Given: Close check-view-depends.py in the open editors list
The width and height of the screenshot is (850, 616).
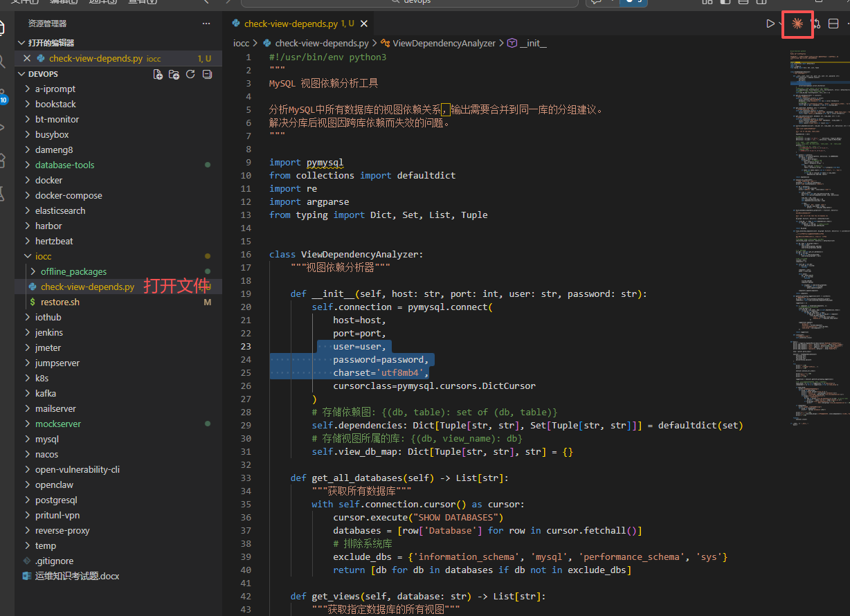Looking at the screenshot, I should [x=27, y=59].
